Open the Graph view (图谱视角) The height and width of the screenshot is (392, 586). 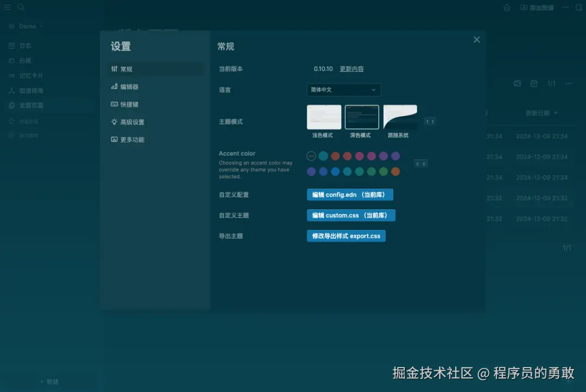[30, 91]
